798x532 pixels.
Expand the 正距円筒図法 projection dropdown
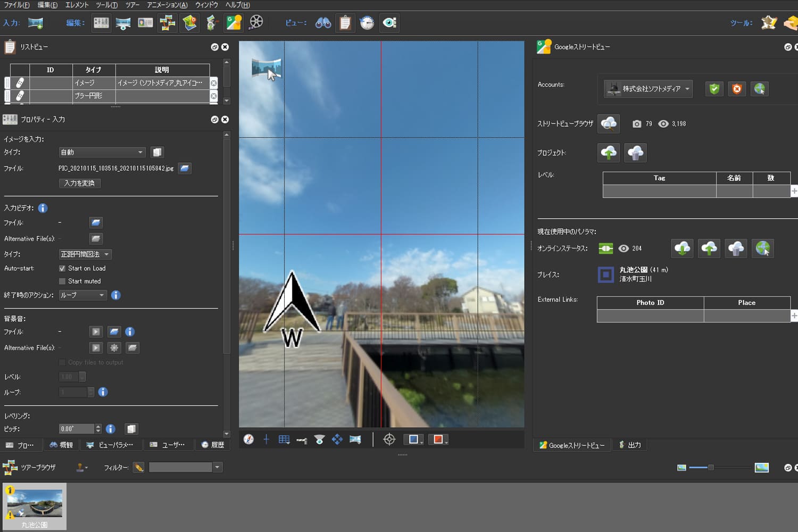85,254
